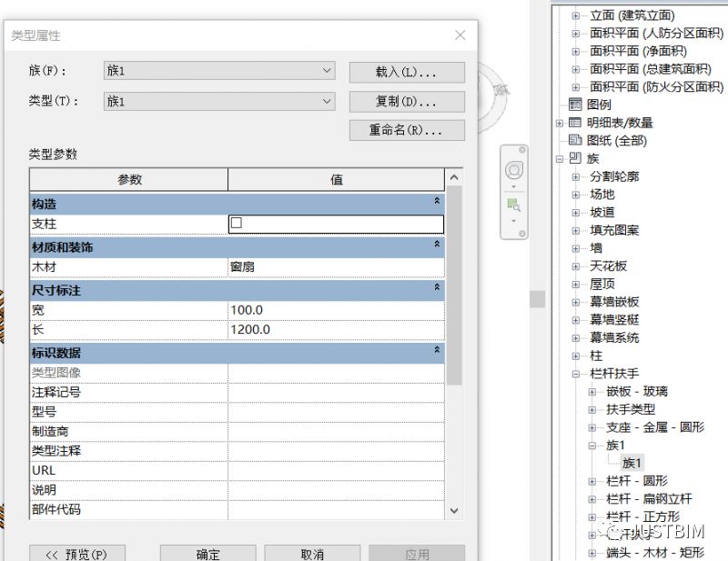
Task: Open the navigation bar options menu
Action: pyautogui.click(x=522, y=234)
